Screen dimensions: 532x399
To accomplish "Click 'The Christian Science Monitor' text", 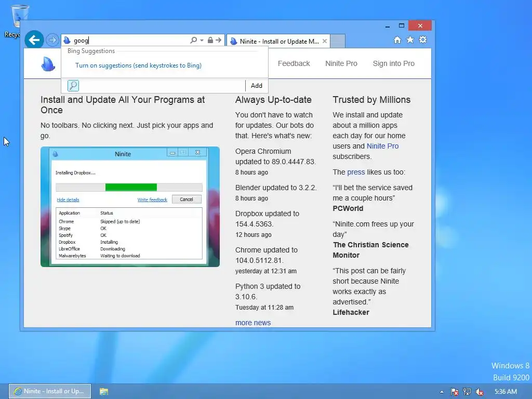I will pos(370,250).
